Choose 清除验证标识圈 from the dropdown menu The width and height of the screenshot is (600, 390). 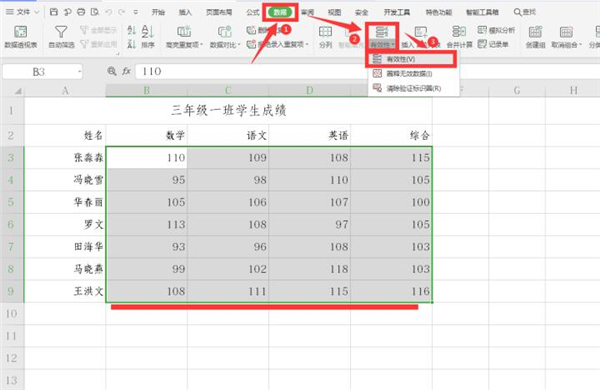pyautogui.click(x=413, y=88)
